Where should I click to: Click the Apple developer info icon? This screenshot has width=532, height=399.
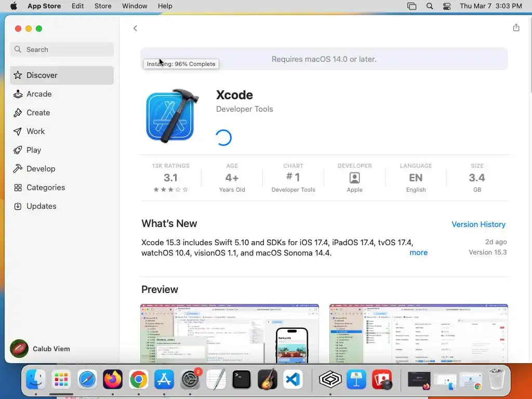354,178
